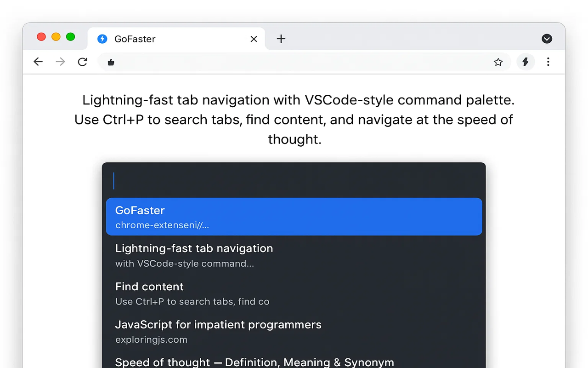Open a new tab with the plus button
The image size is (588, 368).
[x=281, y=39]
